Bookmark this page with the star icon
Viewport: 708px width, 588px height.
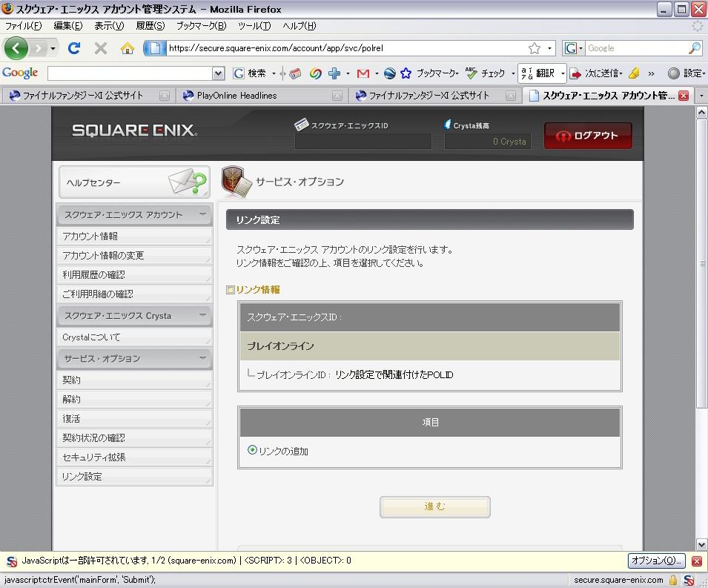535,48
